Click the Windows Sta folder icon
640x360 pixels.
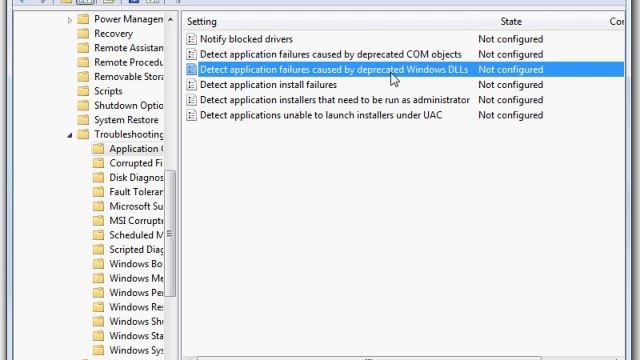point(98,336)
